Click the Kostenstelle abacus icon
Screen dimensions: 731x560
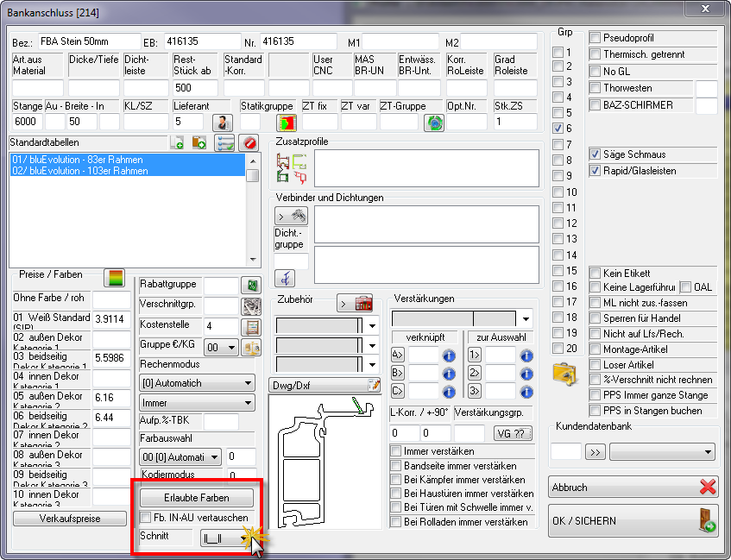pos(251,326)
